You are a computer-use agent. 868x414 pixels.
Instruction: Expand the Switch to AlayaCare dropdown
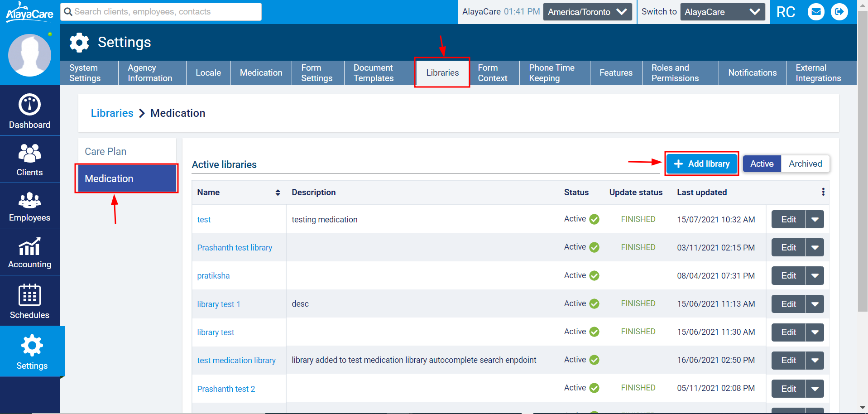[722, 12]
